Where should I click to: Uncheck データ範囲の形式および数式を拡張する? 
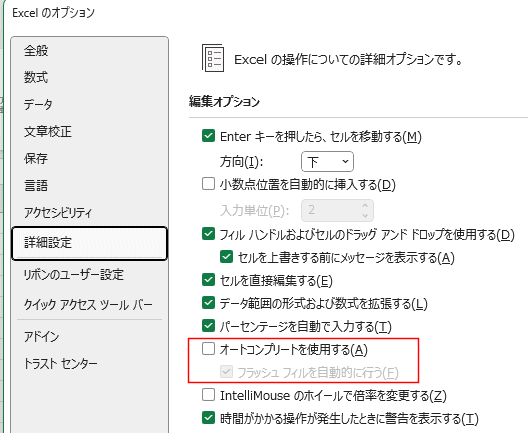click(x=208, y=303)
